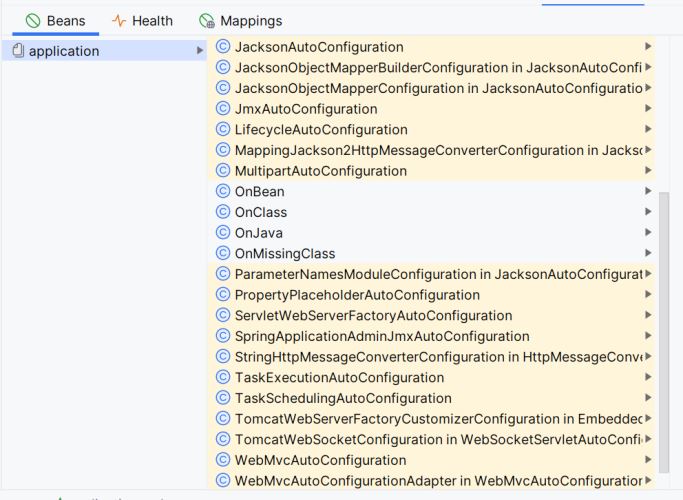Click class icon beside MultipartAutoConfiguration
This screenshot has width=683, height=500.
coord(223,171)
